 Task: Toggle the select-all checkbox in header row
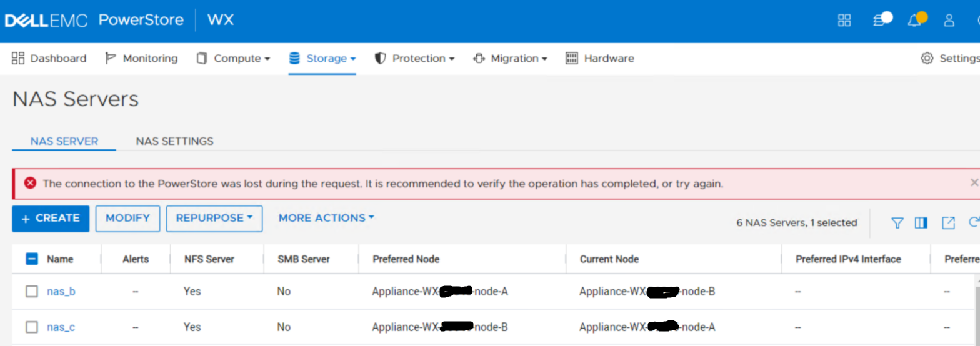32,259
